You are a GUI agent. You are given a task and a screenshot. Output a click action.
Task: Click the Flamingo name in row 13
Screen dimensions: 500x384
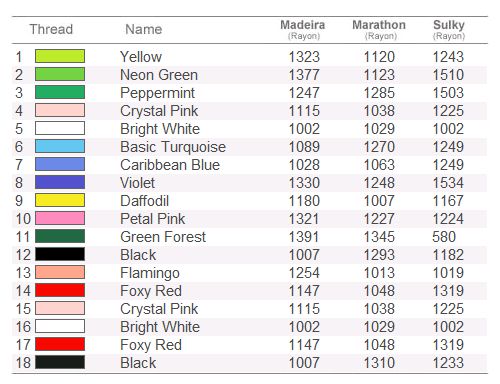click(150, 273)
